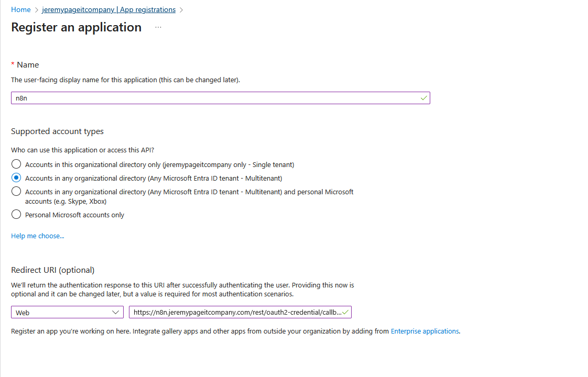Go to the Home breadcrumb
The image size is (588, 377).
point(21,10)
